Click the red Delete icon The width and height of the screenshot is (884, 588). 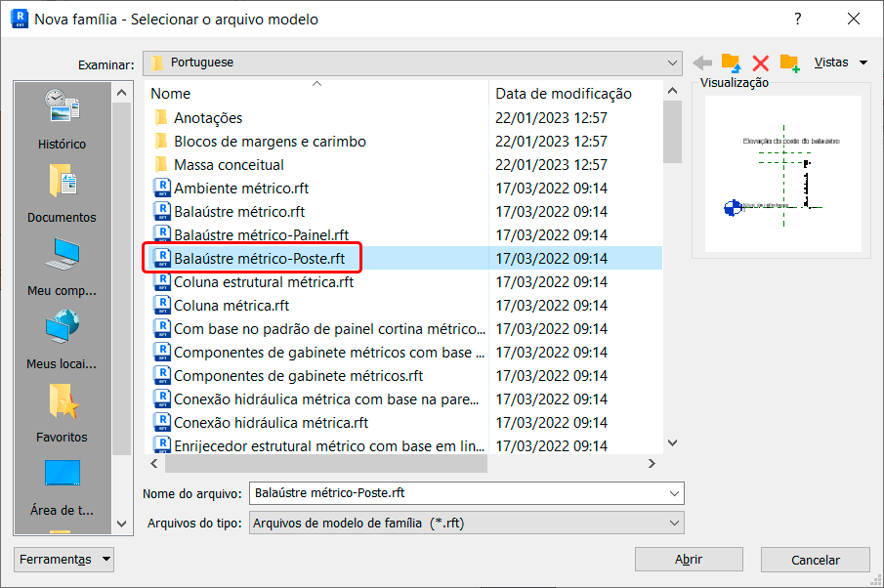coord(760,63)
